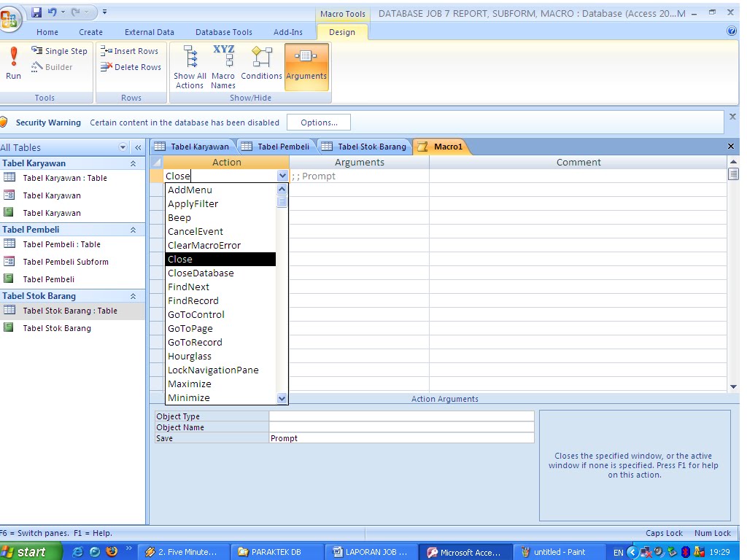Pick the highlighted Close action
747x560 pixels.
click(x=220, y=259)
